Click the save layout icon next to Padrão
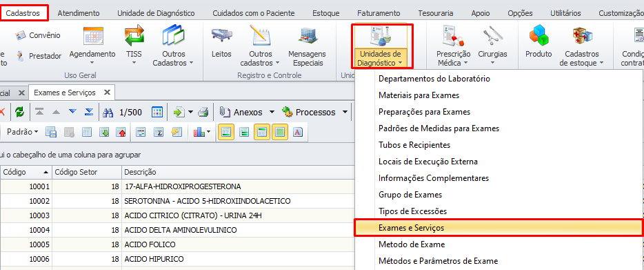The height and width of the screenshot is (270, 644). [51, 132]
